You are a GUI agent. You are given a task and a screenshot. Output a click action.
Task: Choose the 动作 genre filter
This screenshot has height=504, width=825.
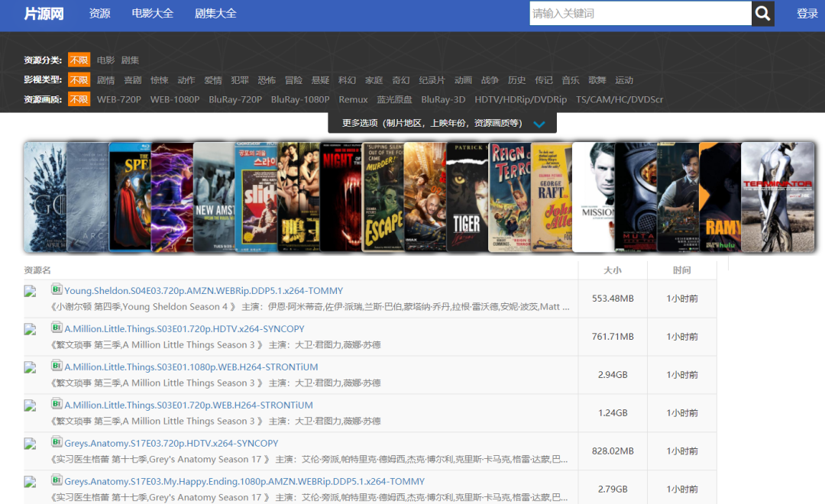pyautogui.click(x=186, y=80)
